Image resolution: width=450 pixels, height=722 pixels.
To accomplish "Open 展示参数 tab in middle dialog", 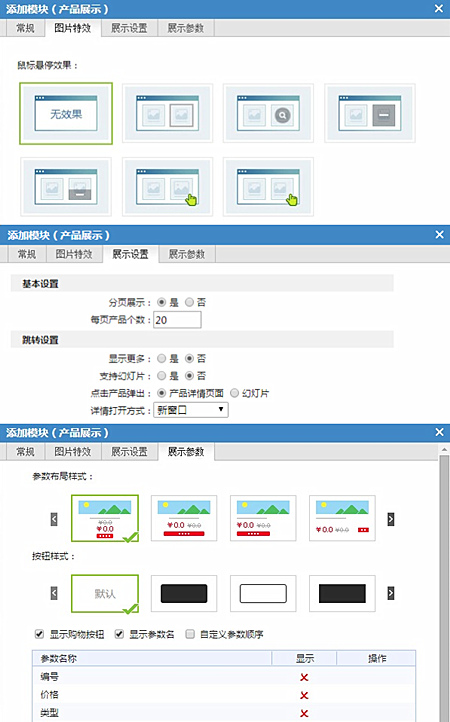I will click(x=187, y=254).
